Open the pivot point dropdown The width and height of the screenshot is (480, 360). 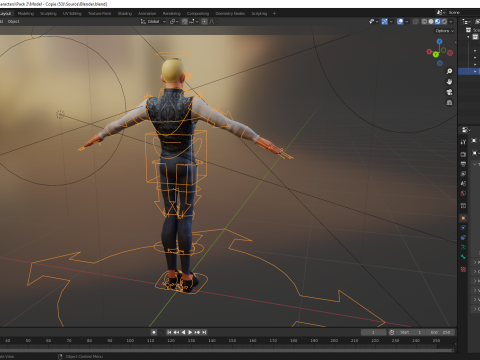point(175,22)
